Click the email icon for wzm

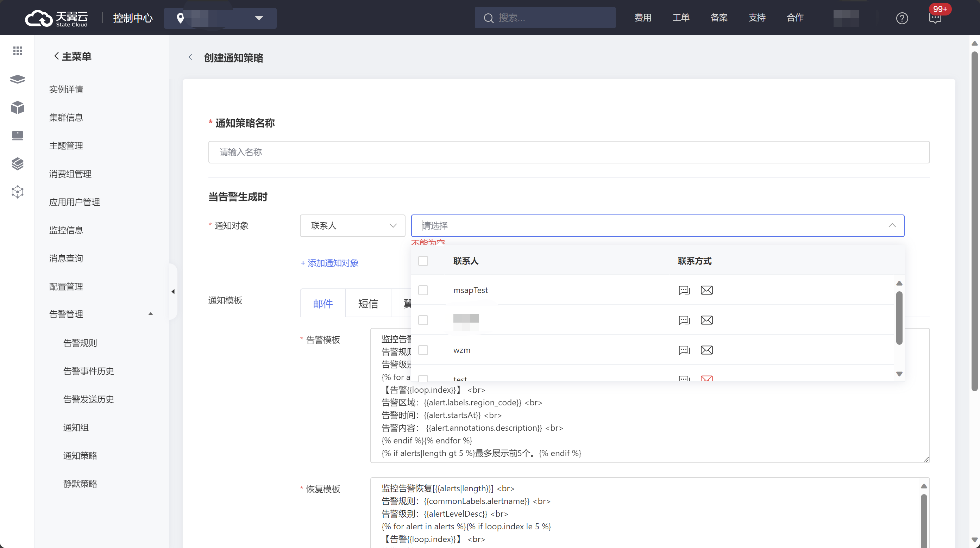tap(706, 350)
